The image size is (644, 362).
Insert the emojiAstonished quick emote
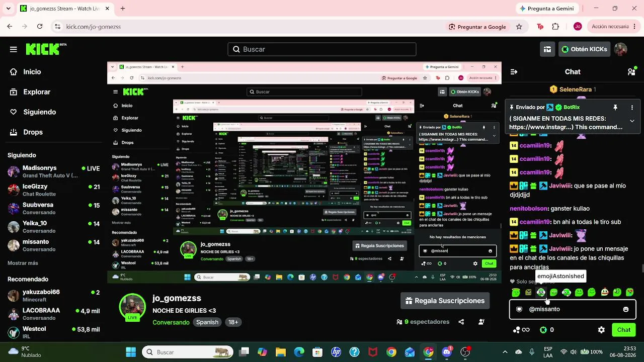click(541, 292)
